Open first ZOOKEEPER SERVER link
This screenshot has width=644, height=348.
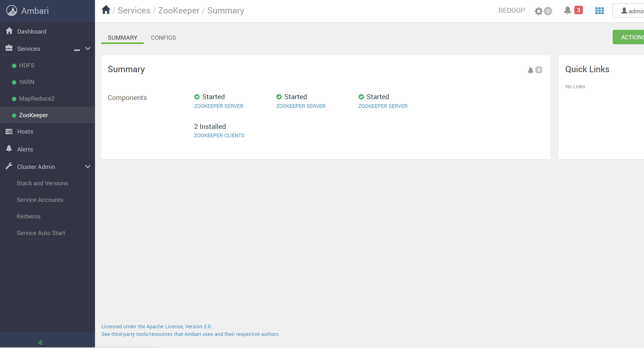coord(218,106)
